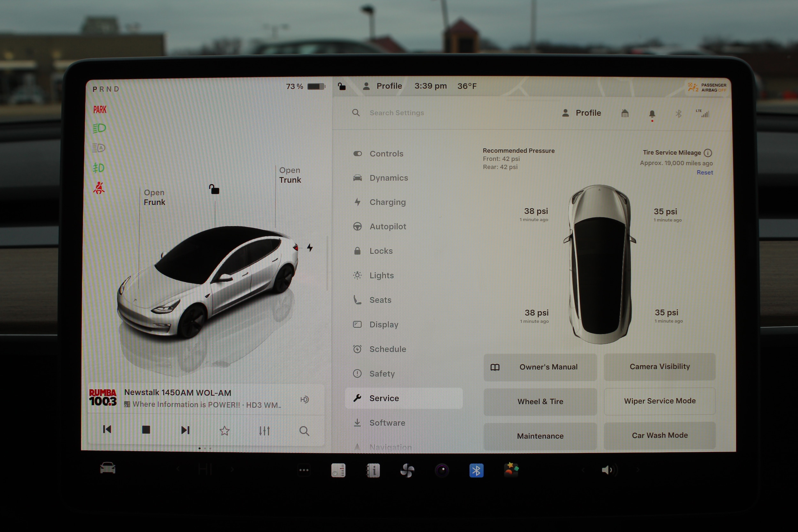Screen dimensions: 798x532
Task: Tap the Bluetooth icon in settings header
Action: coord(678,114)
